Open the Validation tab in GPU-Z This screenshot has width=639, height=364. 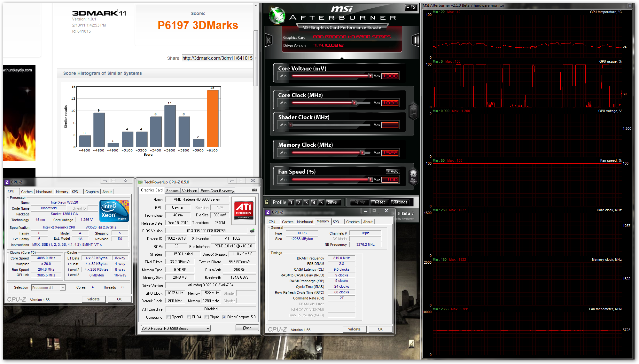[x=190, y=191]
